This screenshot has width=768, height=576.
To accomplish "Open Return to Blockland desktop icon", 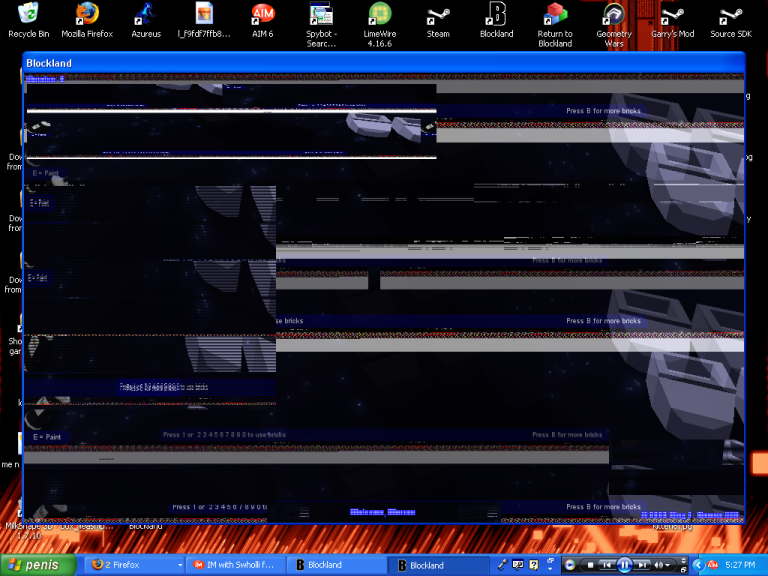I will [555, 24].
